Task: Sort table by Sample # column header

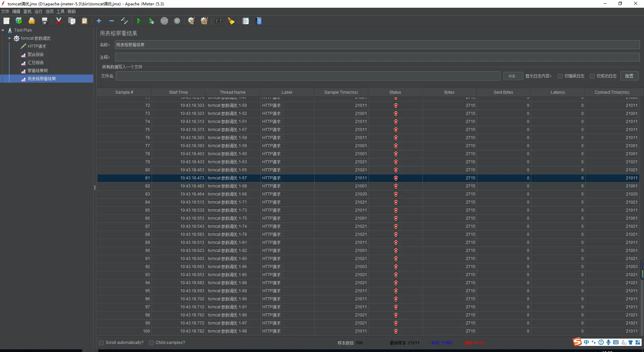Action: pos(124,92)
